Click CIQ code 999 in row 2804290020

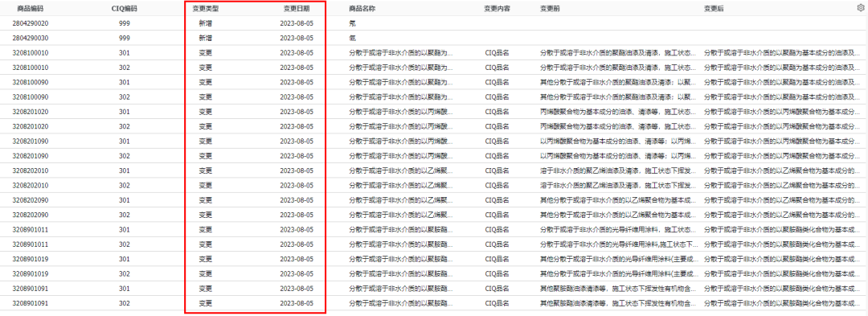124,24
